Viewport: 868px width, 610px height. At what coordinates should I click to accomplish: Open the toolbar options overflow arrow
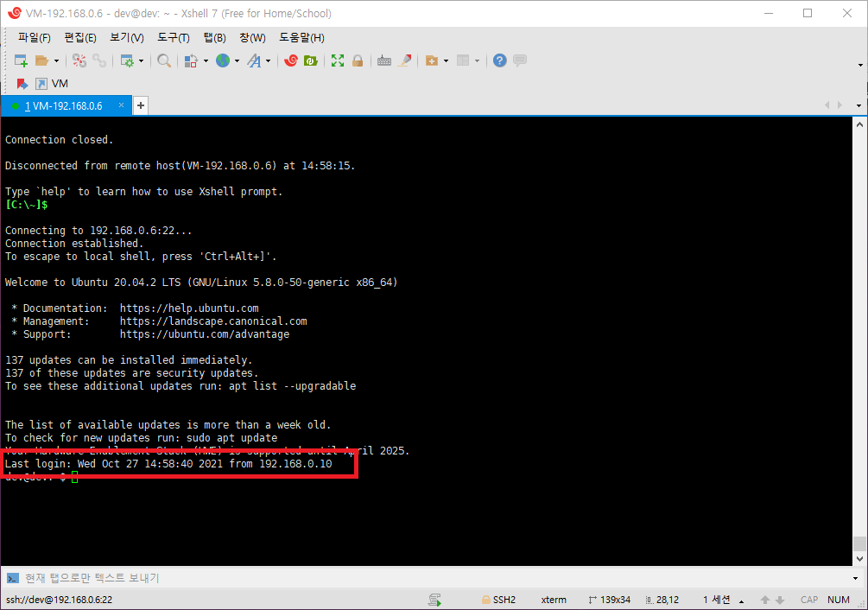click(860, 66)
